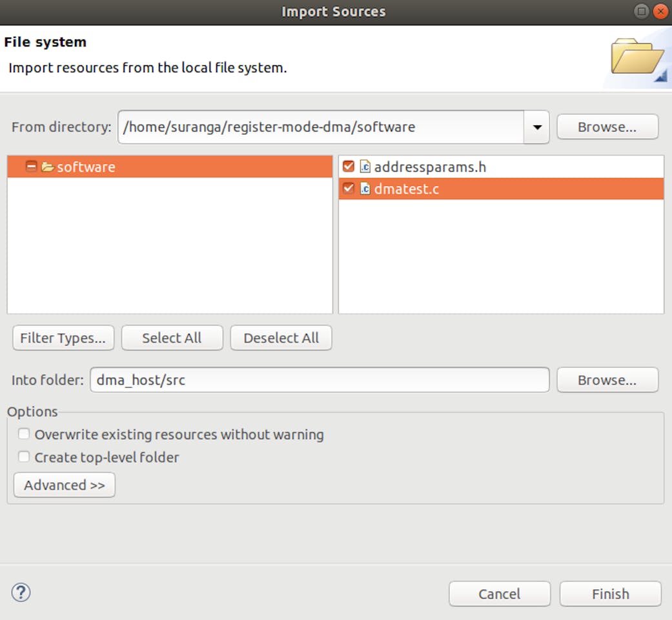Minimize the Import Sources window
The height and width of the screenshot is (620, 672).
tap(640, 11)
